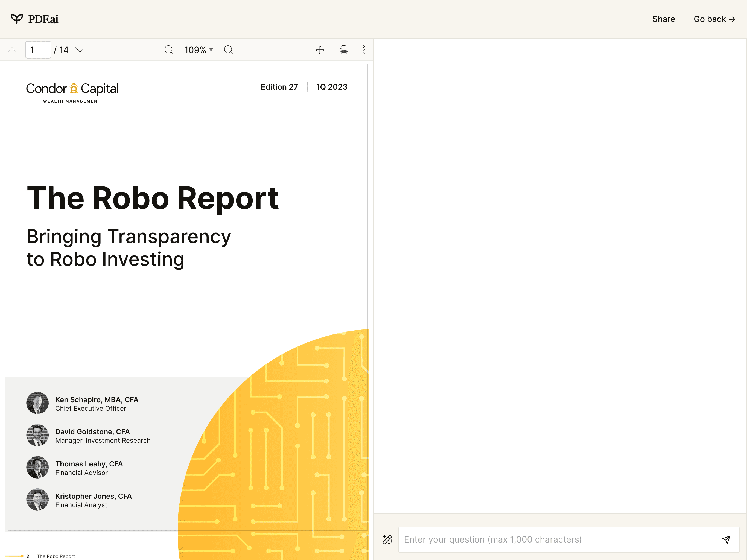Click the PDF.ai sprout logo icon
This screenshot has height=560, width=747.
[x=17, y=19]
